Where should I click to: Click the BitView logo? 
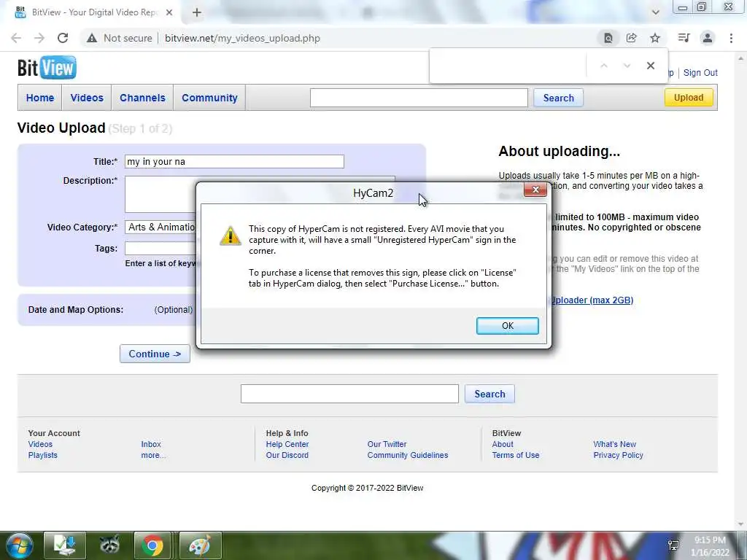pos(47,68)
